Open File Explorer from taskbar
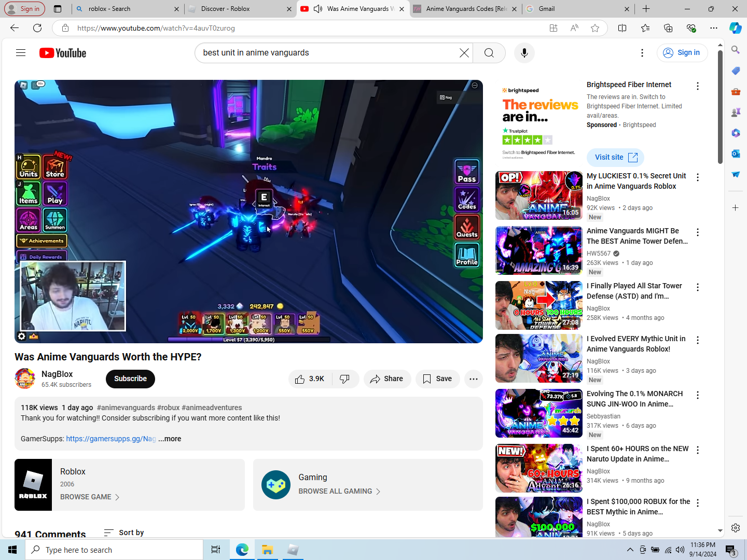Image resolution: width=747 pixels, height=560 pixels. point(267,550)
